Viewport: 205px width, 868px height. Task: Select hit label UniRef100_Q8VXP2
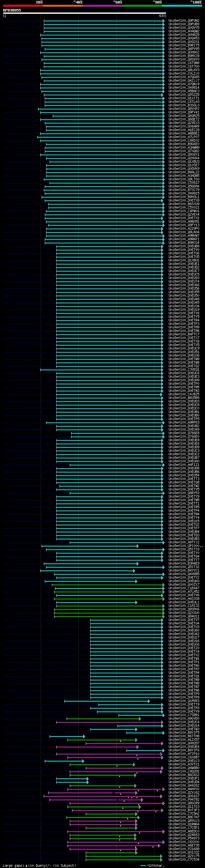click(184, 109)
